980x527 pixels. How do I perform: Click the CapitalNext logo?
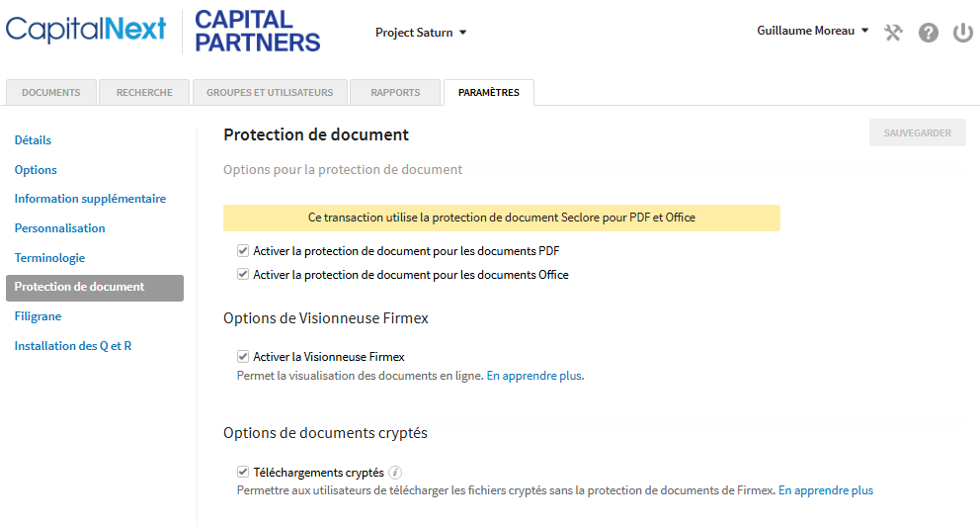click(86, 30)
